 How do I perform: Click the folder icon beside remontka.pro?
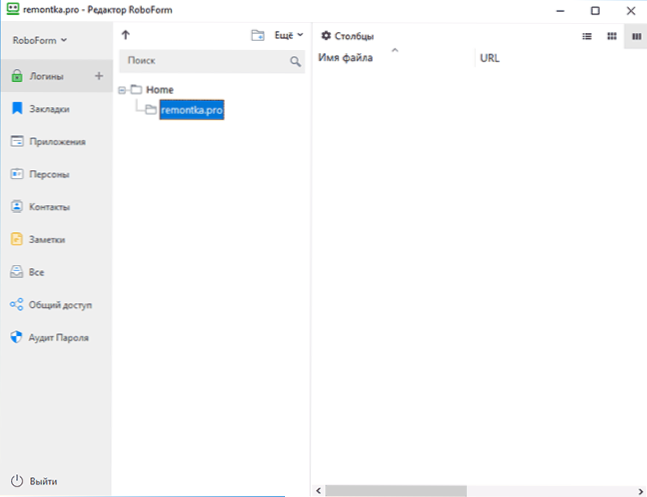coord(151,109)
